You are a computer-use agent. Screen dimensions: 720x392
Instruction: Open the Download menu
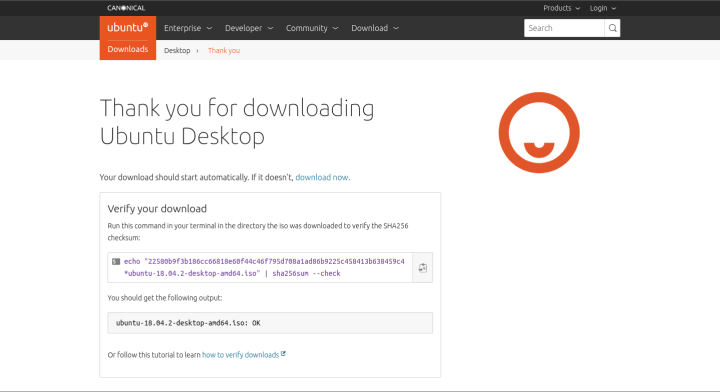tap(375, 28)
